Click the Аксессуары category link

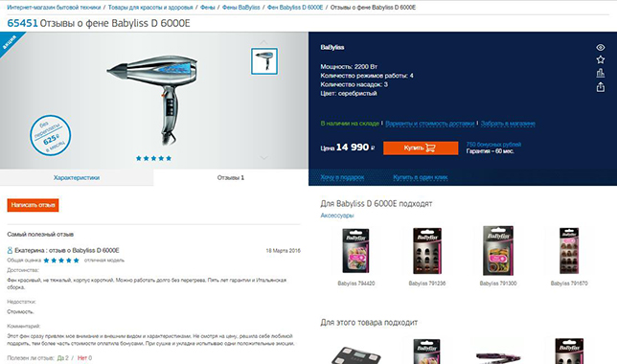click(337, 216)
